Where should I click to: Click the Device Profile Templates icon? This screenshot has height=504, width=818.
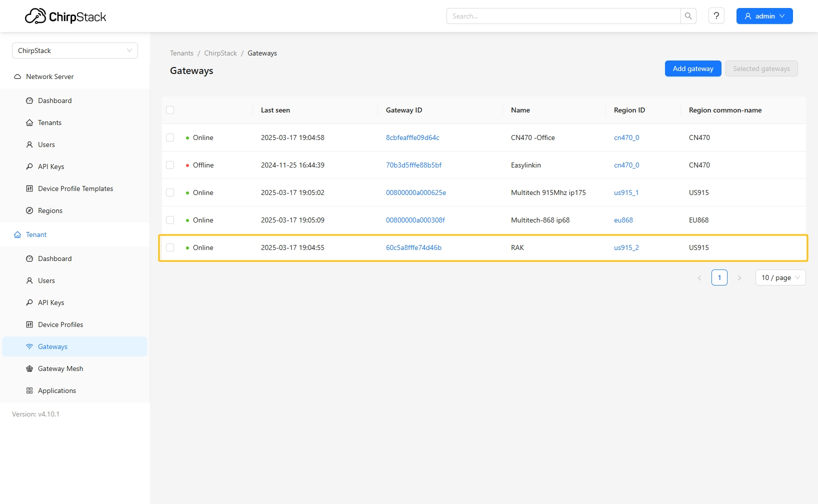click(x=29, y=188)
